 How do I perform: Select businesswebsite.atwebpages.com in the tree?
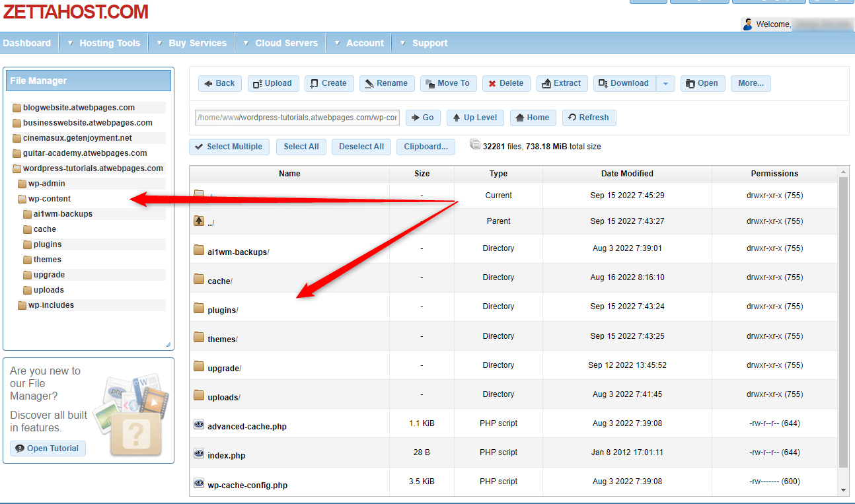click(88, 123)
